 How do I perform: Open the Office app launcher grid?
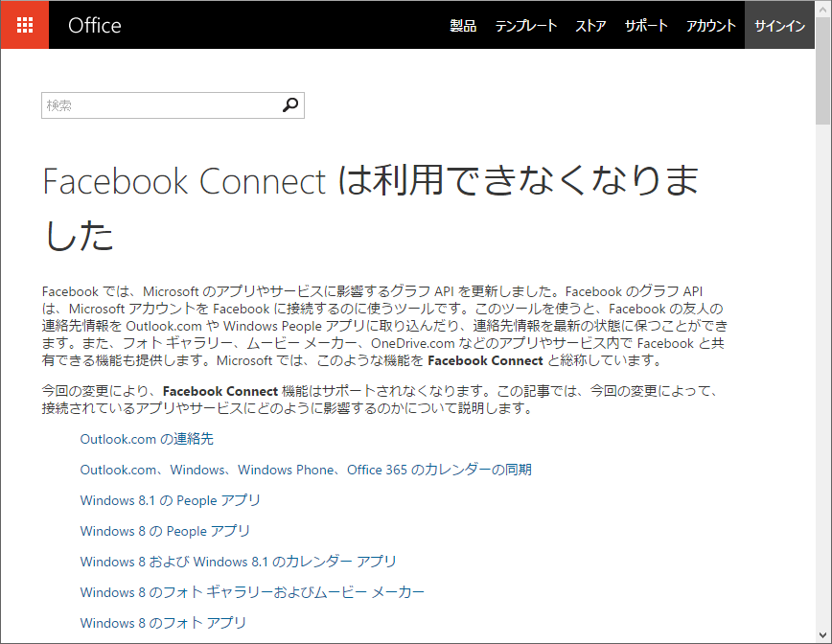pyautogui.click(x=24, y=24)
